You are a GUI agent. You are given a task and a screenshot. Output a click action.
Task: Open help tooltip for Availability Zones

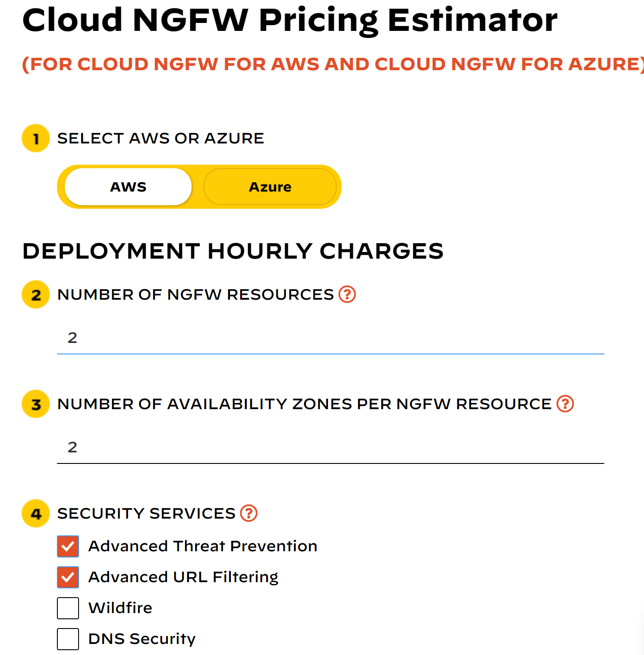(x=565, y=403)
